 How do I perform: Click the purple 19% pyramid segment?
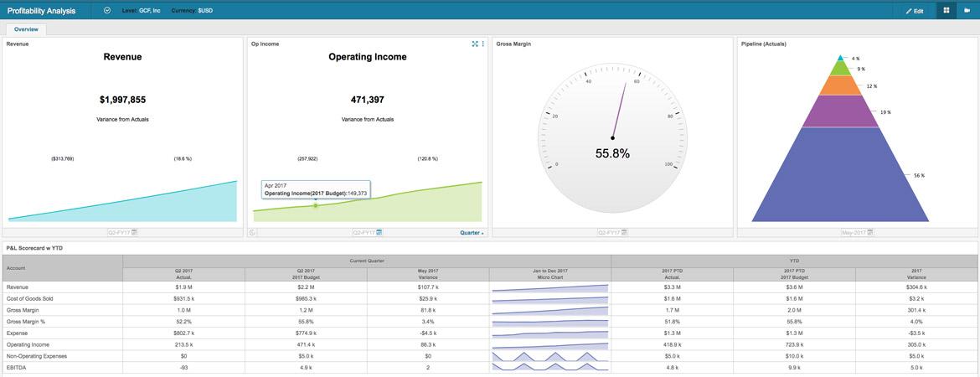click(840, 111)
